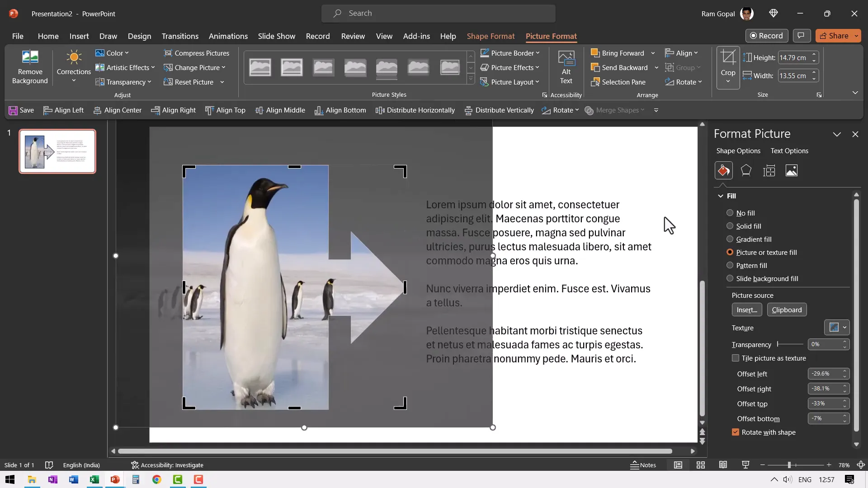Select Picture icon in Format pane
The height and width of the screenshot is (488, 868).
(791, 170)
